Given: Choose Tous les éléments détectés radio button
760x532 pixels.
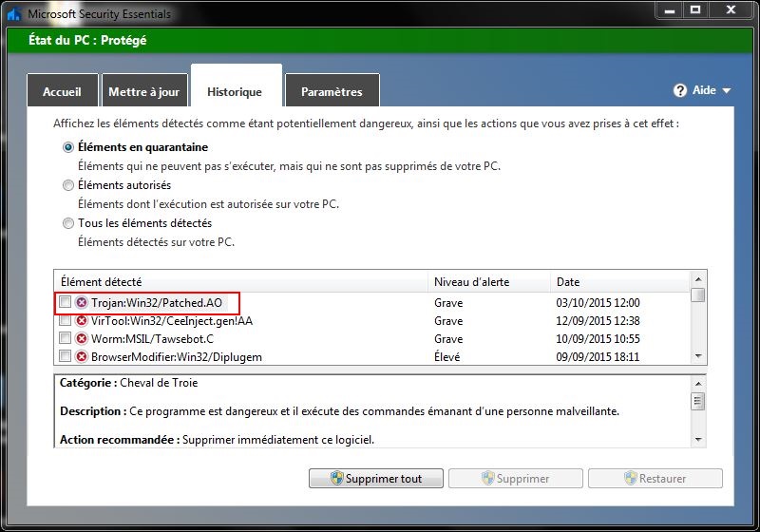Looking at the screenshot, I should (x=67, y=223).
